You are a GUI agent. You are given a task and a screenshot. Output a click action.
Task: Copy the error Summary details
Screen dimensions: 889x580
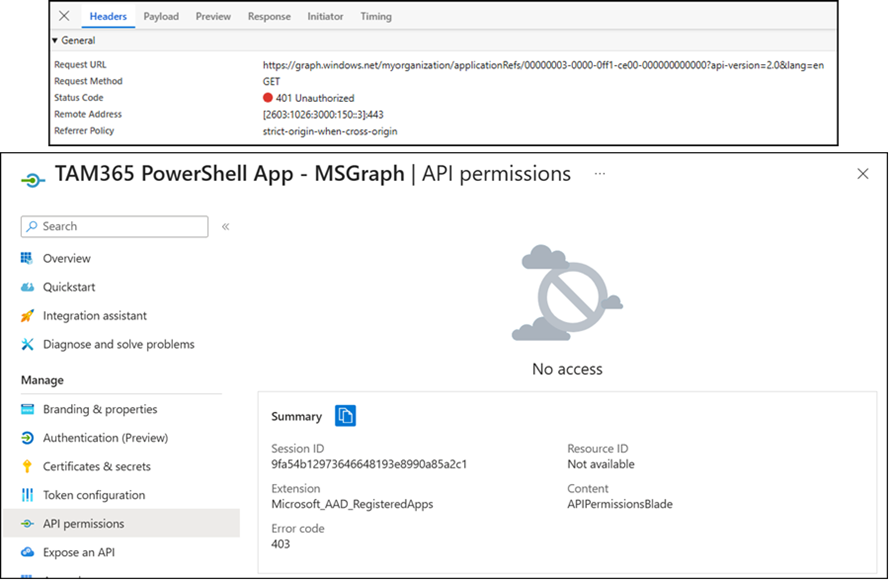coord(345,416)
